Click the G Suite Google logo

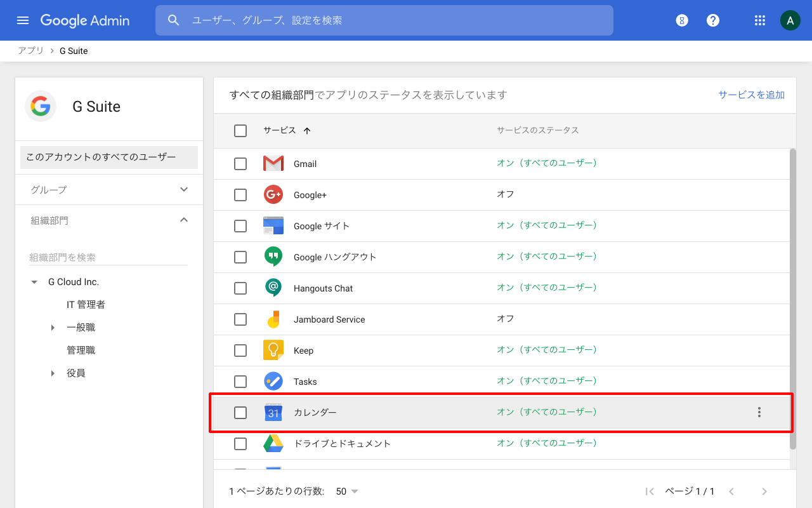coord(41,106)
